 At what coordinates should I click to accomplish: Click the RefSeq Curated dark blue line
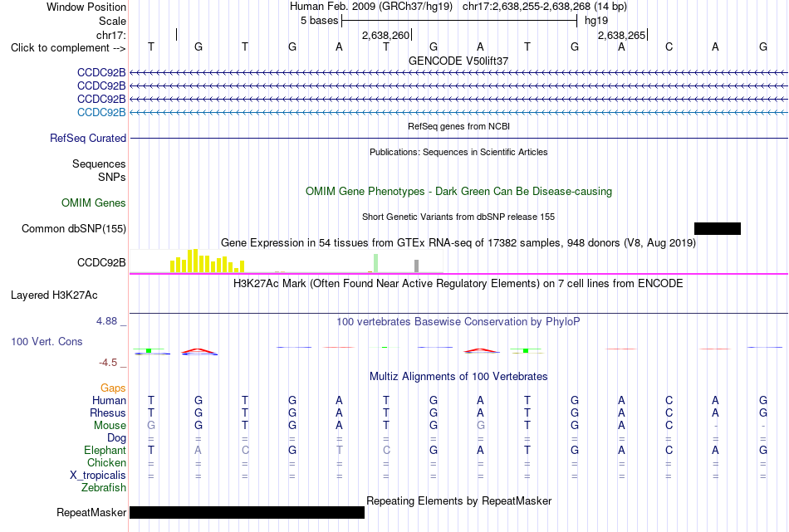(x=458, y=139)
